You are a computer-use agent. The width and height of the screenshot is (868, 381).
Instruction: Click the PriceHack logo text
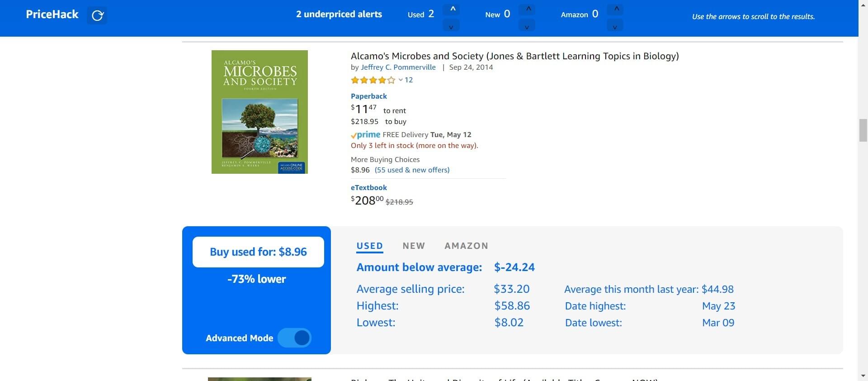pos(52,14)
